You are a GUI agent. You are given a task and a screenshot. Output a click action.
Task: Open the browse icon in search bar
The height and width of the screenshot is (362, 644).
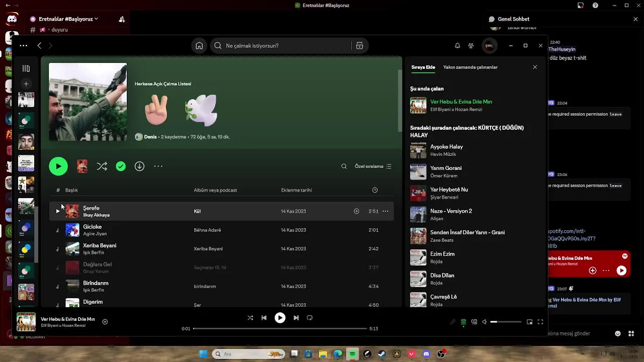tap(359, 46)
